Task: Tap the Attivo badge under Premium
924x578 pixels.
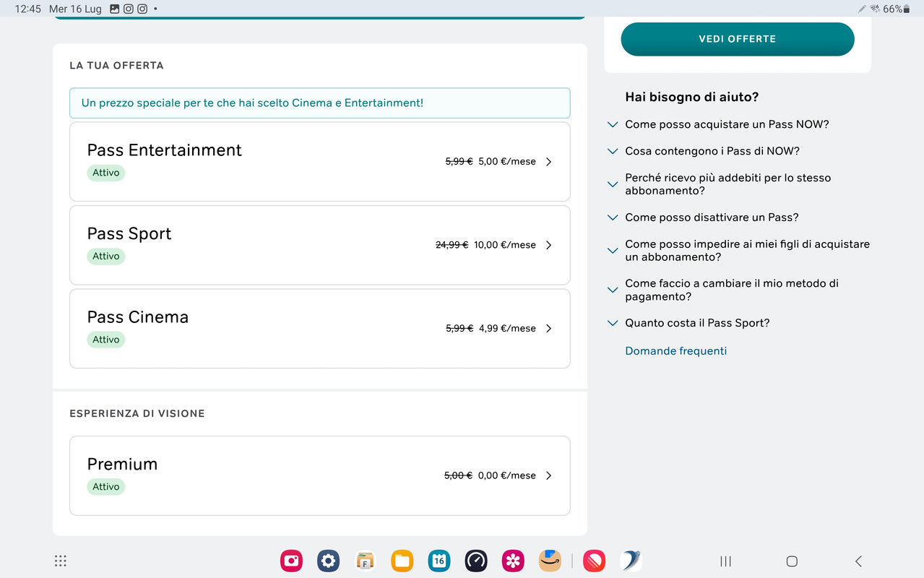Action: click(105, 487)
